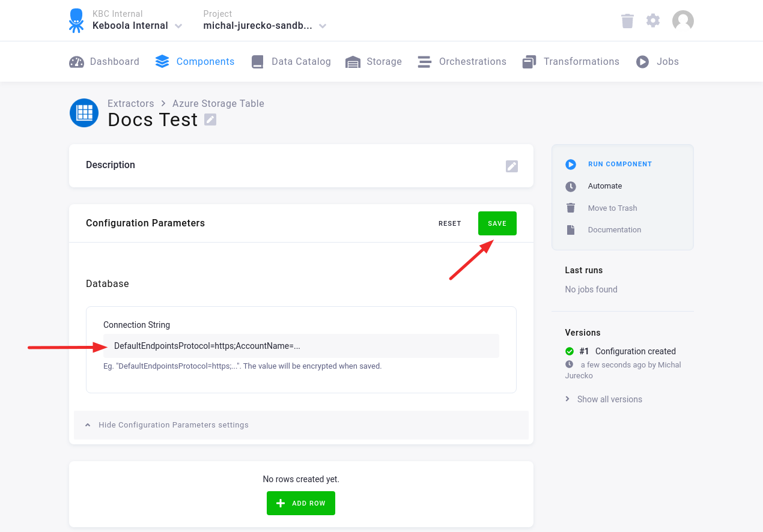Open the michal-jurecko-sandb... project dropdown
Image resolution: width=763 pixels, height=532 pixels.
265,26
